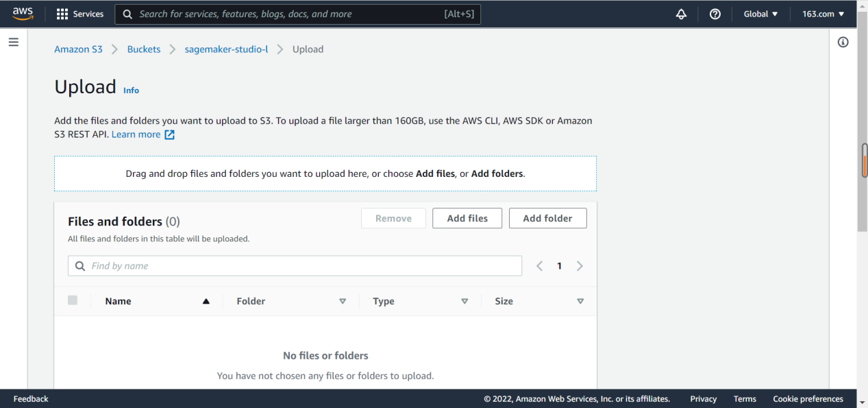Viewport: 868px width, 408px height.
Task: Sort the Folder column
Action: coord(343,301)
